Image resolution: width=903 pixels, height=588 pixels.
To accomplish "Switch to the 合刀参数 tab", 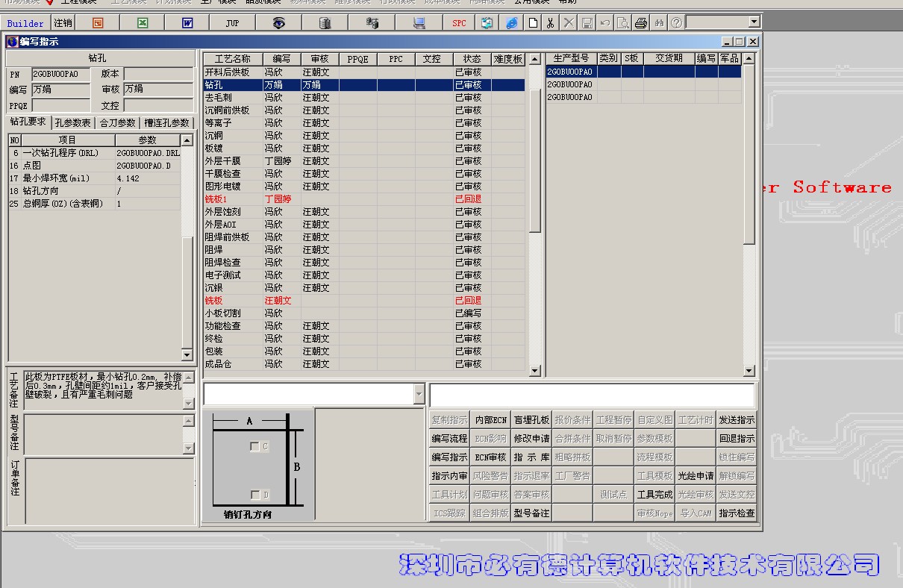I will 118,123.
